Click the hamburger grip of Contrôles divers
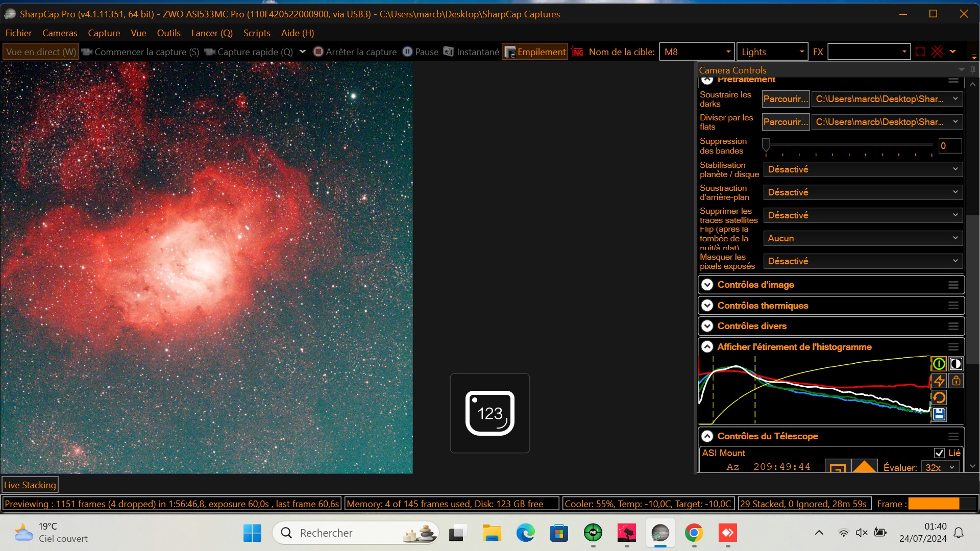980x551 pixels. [x=953, y=326]
